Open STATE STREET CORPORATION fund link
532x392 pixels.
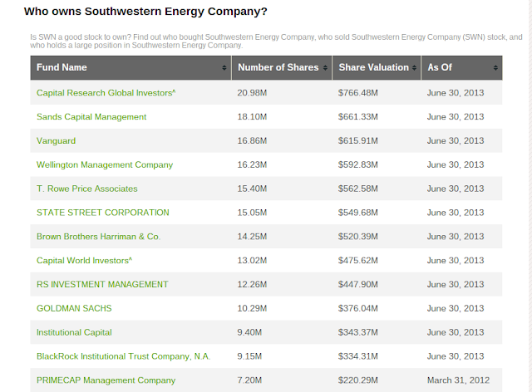(x=103, y=213)
